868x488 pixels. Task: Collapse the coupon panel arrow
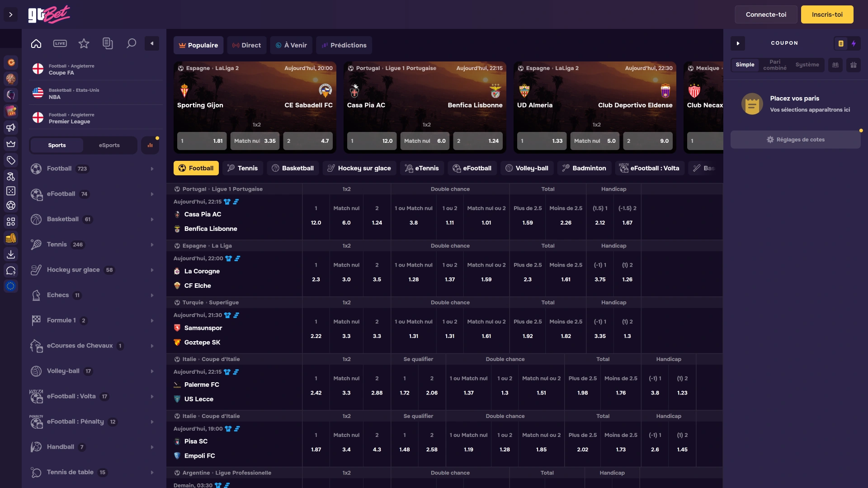(x=738, y=43)
